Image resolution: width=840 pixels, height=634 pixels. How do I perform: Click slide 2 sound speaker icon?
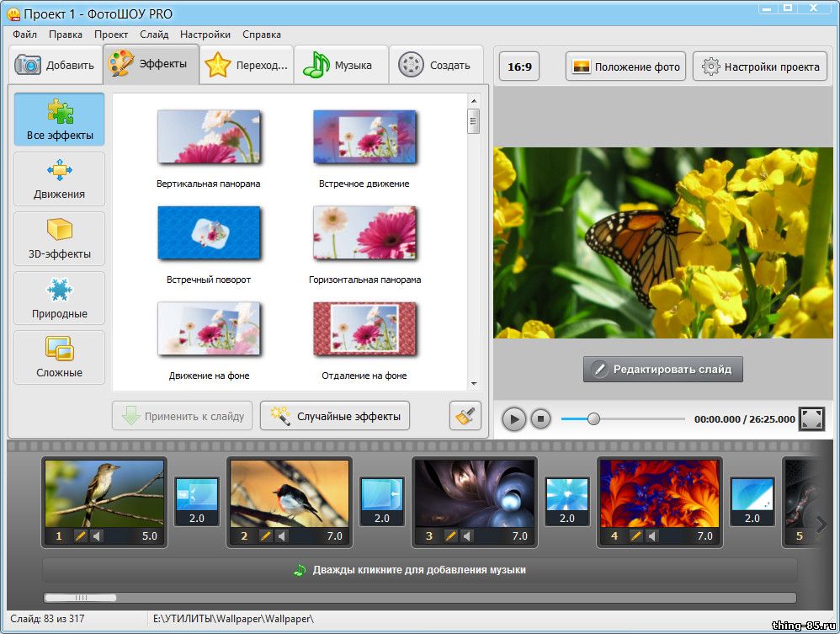click(281, 536)
